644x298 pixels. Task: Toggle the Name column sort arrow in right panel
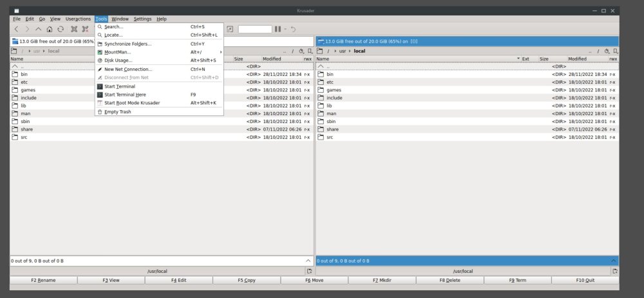[x=518, y=59]
